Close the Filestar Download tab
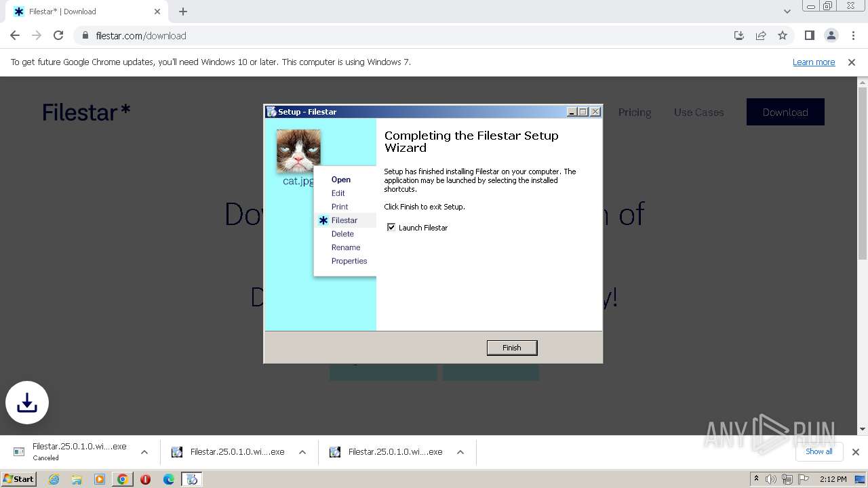 157,12
